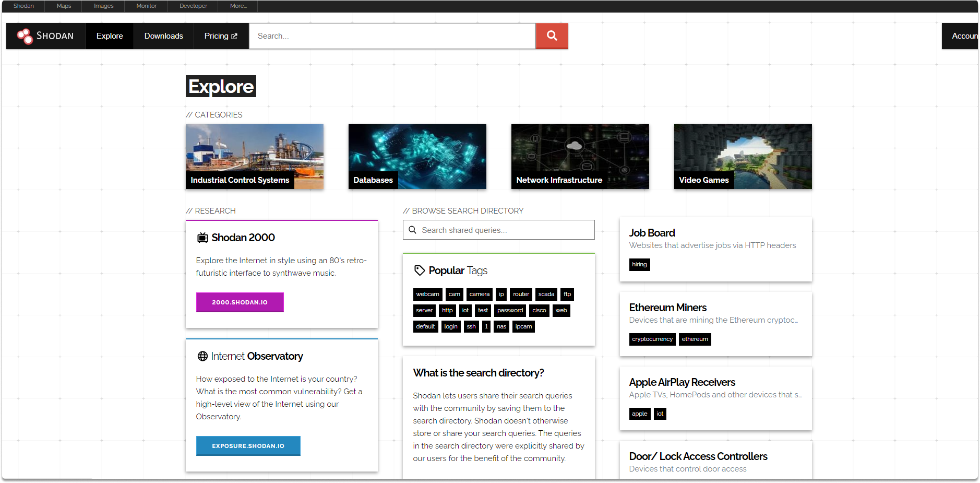This screenshot has width=980, height=483.
Task: Open the Databases category thumbnail
Action: (x=417, y=156)
